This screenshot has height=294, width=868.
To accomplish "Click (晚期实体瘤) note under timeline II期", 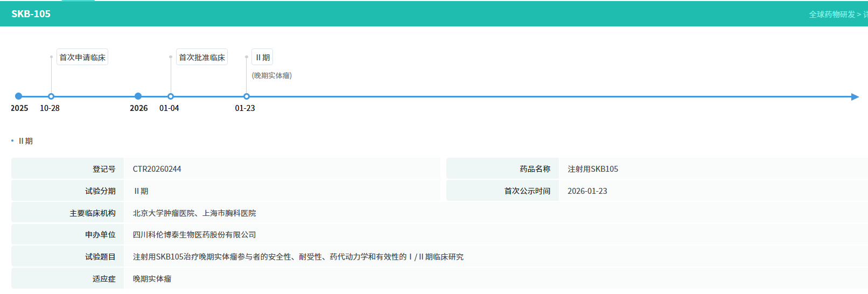I will point(272,75).
